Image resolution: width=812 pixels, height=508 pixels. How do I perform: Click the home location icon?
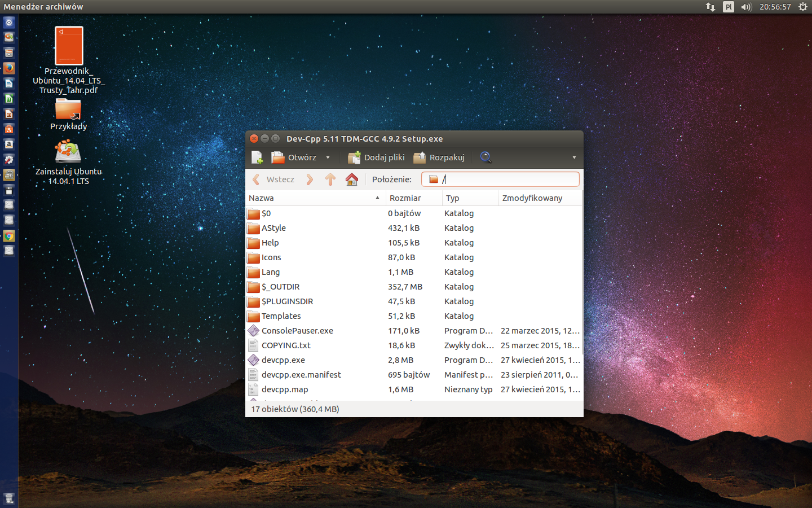click(352, 179)
